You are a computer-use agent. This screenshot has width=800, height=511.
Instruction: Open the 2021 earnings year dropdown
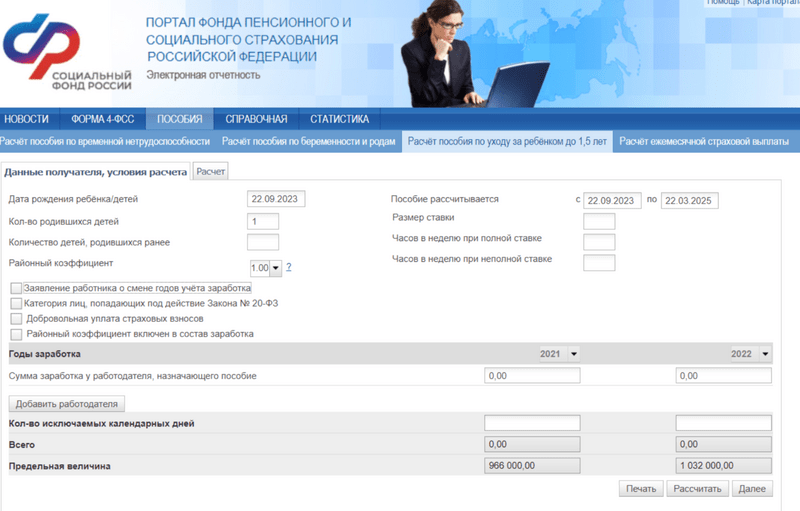coord(560,353)
